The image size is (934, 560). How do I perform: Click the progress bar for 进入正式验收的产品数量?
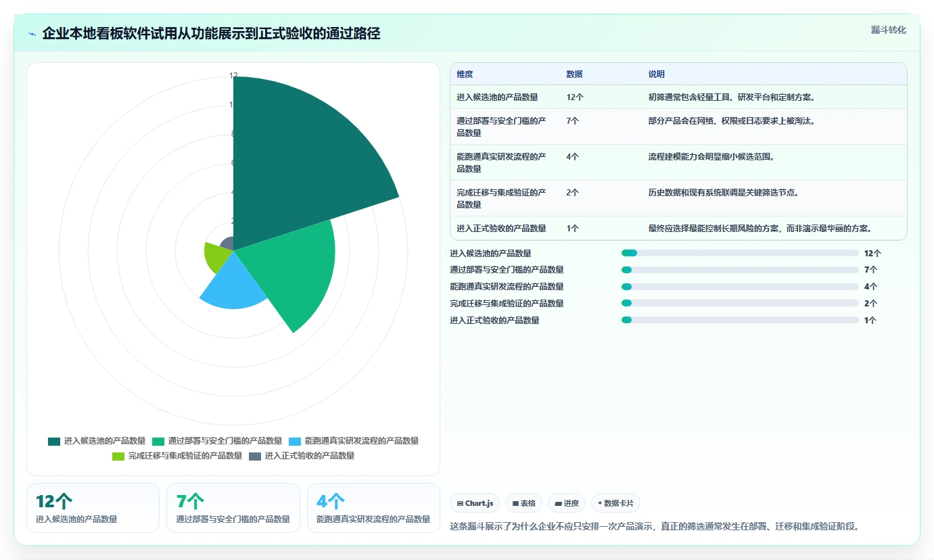(x=740, y=320)
